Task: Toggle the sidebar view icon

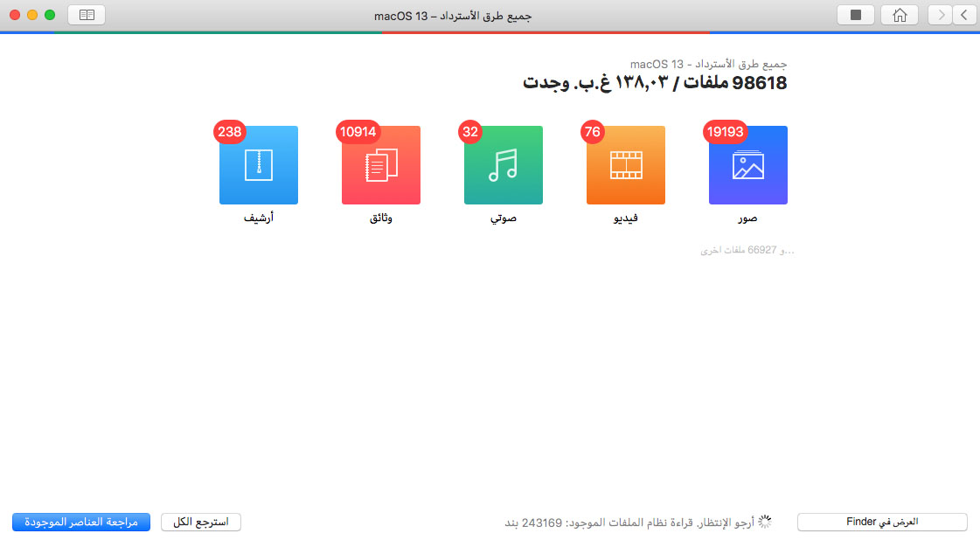Action: (x=87, y=15)
